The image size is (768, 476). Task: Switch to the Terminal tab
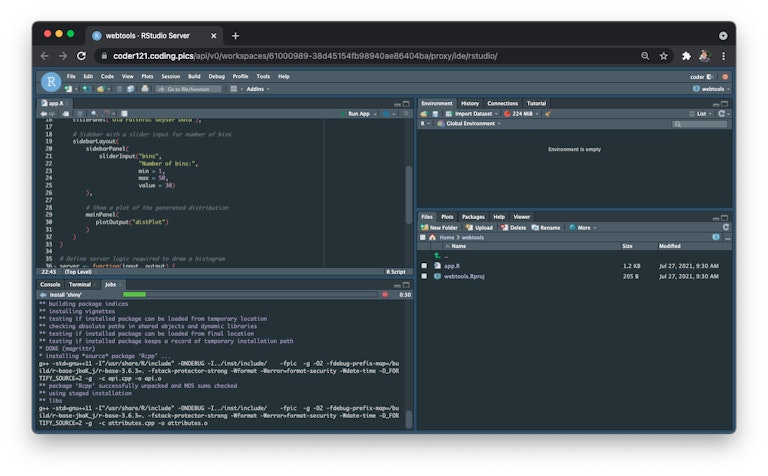tap(80, 285)
